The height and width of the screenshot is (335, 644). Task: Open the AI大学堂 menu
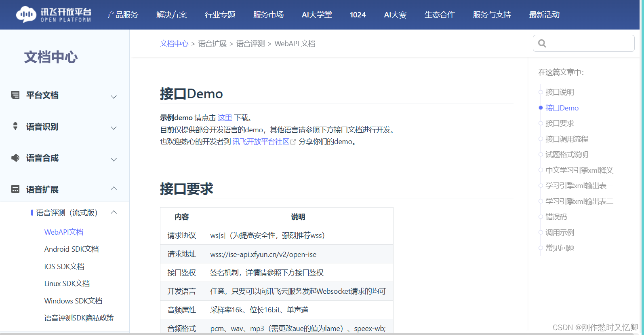[317, 15]
